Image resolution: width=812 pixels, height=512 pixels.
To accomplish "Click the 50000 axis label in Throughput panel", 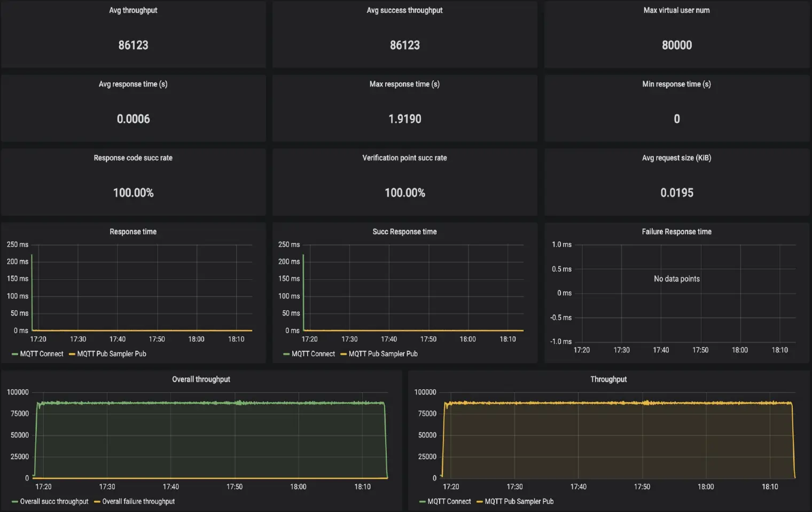I will pos(427,435).
